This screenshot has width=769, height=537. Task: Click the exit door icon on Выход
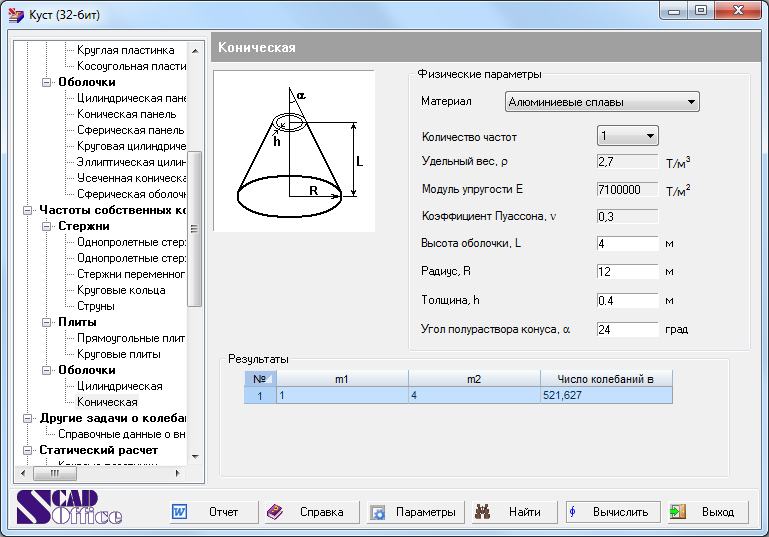coord(678,512)
